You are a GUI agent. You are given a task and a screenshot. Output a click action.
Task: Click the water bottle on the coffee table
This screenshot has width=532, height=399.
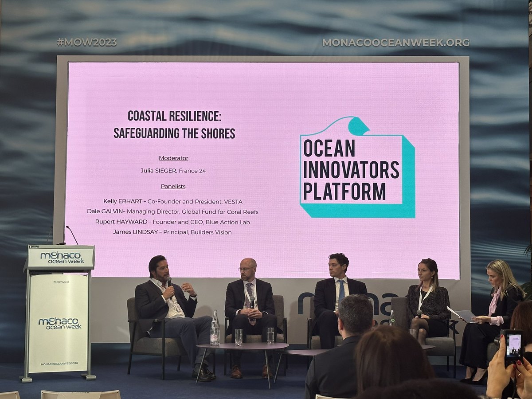click(215, 328)
